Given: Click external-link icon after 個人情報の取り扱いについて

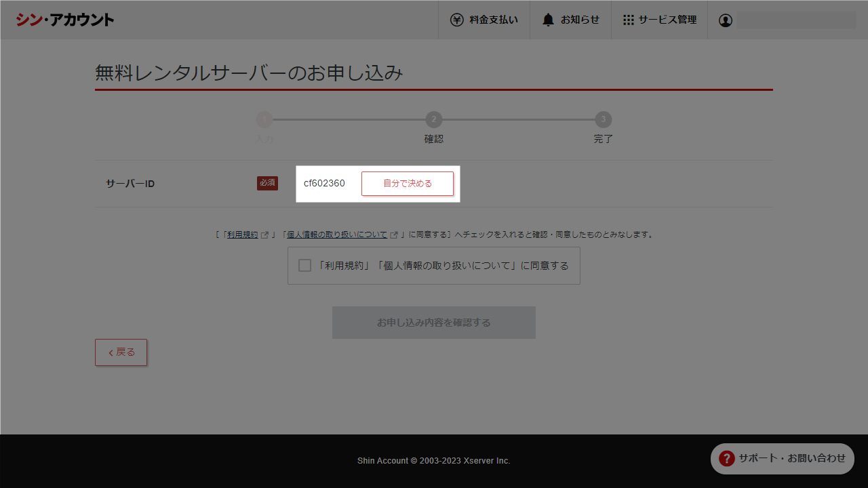Looking at the screenshot, I should coord(394,235).
